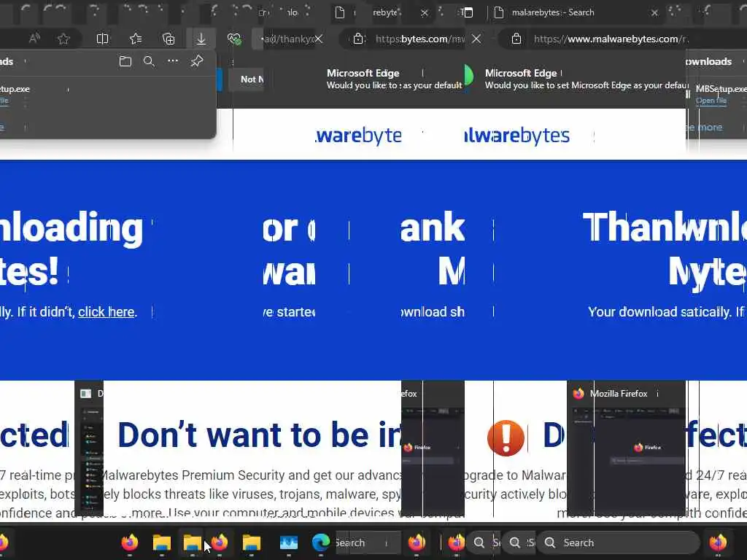The height and width of the screenshot is (560, 747).
Task: Click the Tab actions icon in tab strip
Action: coord(468,13)
